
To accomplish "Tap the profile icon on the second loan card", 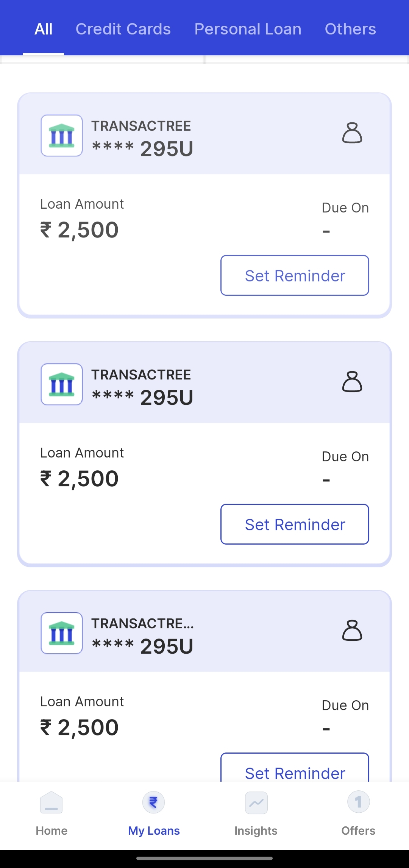I will point(352,382).
